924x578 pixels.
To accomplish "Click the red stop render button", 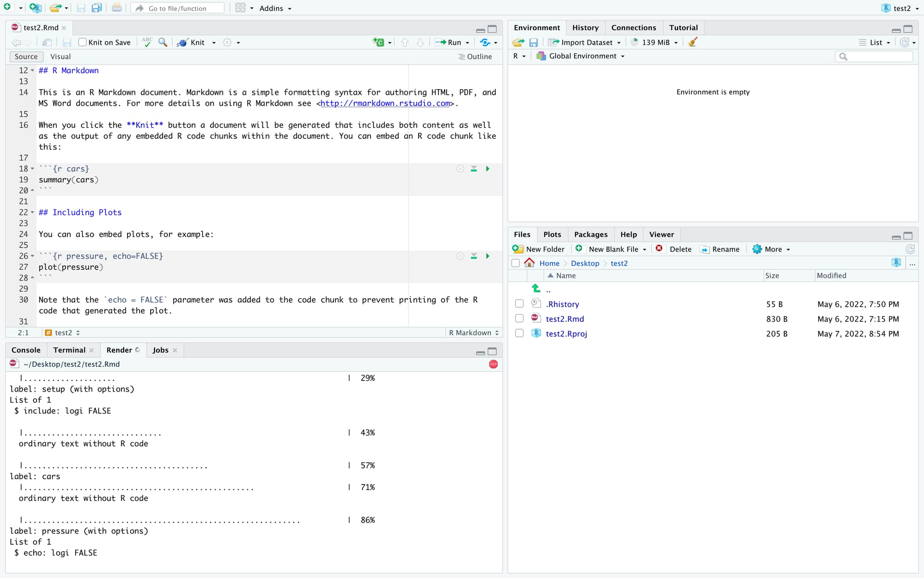I will click(493, 364).
